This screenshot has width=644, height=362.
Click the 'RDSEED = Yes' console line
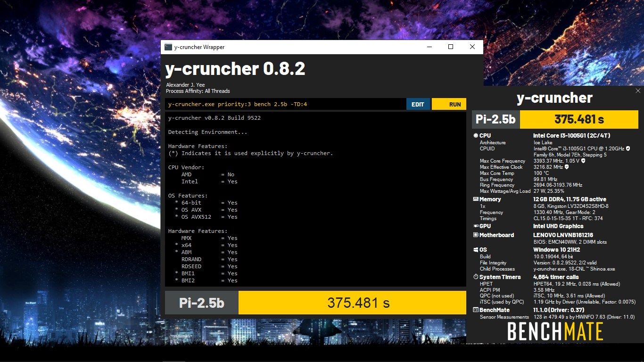pyautogui.click(x=209, y=266)
